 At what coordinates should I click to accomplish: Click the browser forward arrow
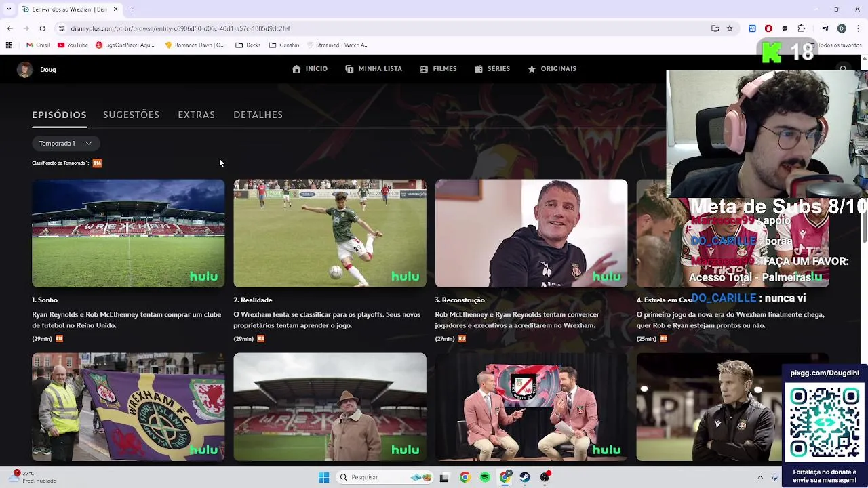[26, 28]
